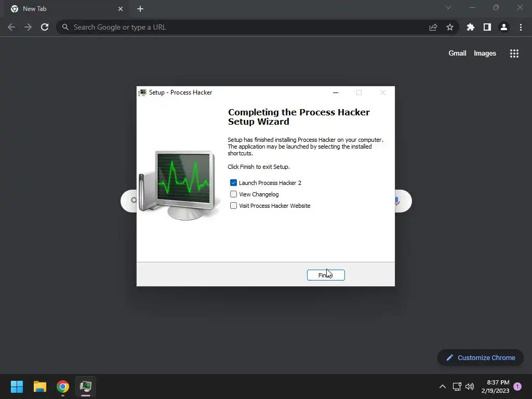Click Process Hacker setup taskbar icon
The image size is (532, 399).
tap(86, 387)
